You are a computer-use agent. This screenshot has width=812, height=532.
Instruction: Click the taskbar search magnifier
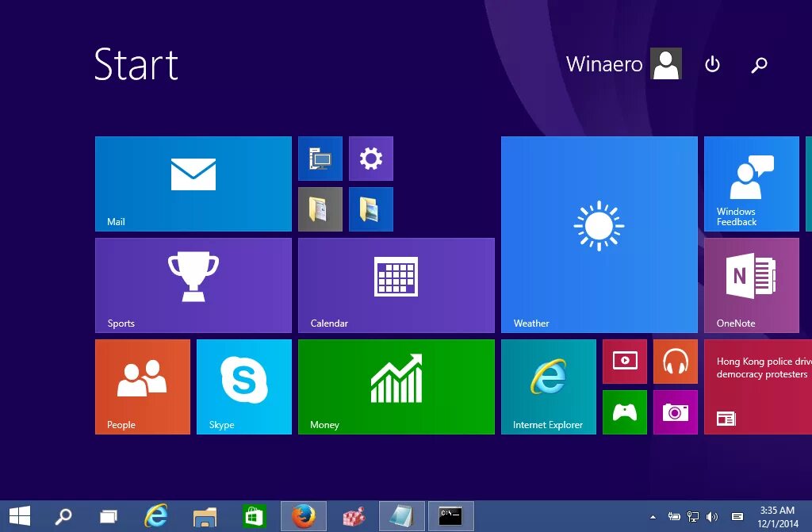63,516
